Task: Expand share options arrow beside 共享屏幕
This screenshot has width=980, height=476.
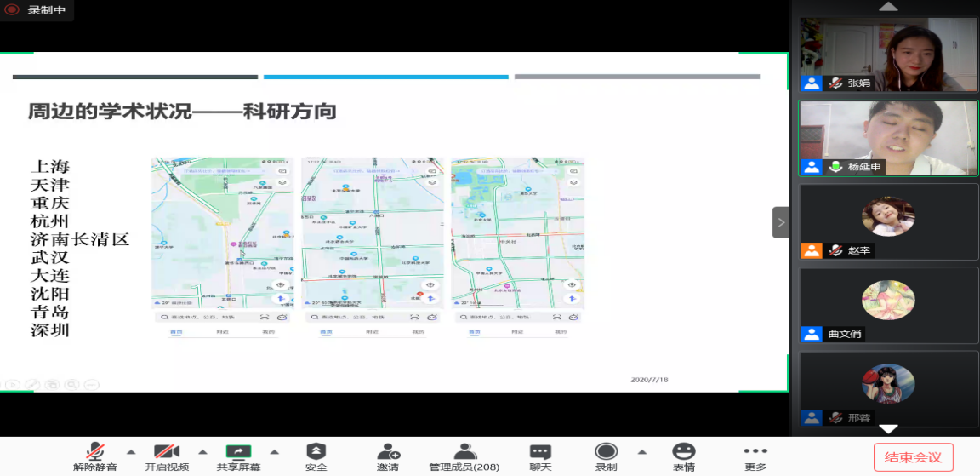Action: click(274, 452)
